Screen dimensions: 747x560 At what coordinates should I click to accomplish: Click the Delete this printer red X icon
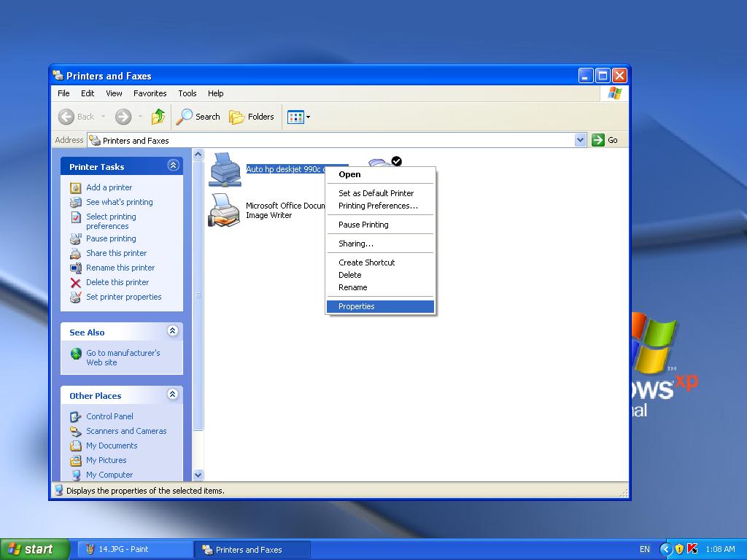pos(75,283)
